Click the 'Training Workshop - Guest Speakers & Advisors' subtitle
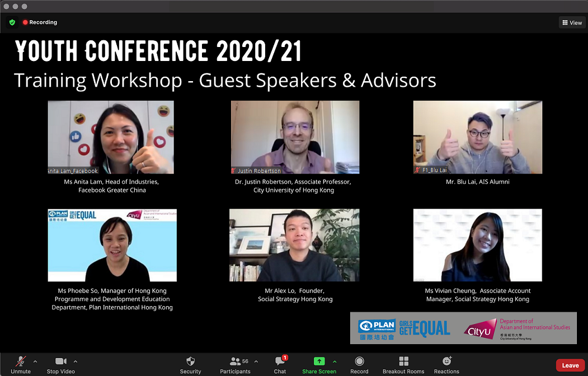588x376 pixels. point(225,80)
